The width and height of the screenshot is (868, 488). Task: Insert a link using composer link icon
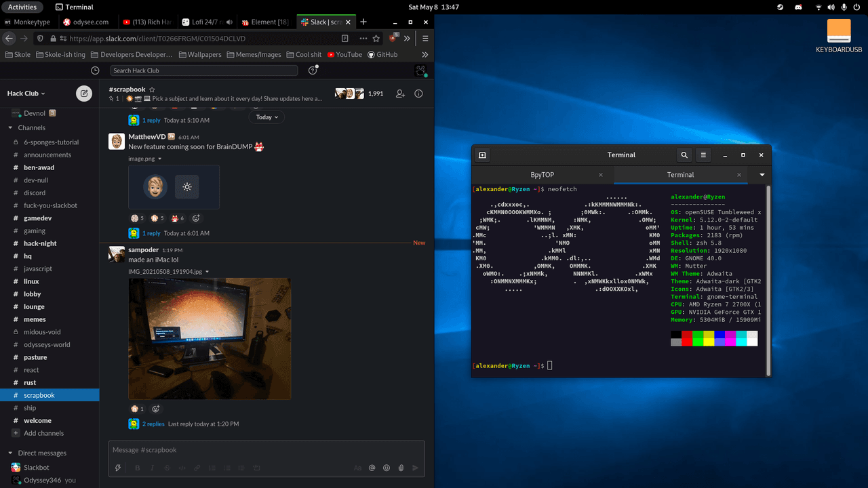pos(197,468)
